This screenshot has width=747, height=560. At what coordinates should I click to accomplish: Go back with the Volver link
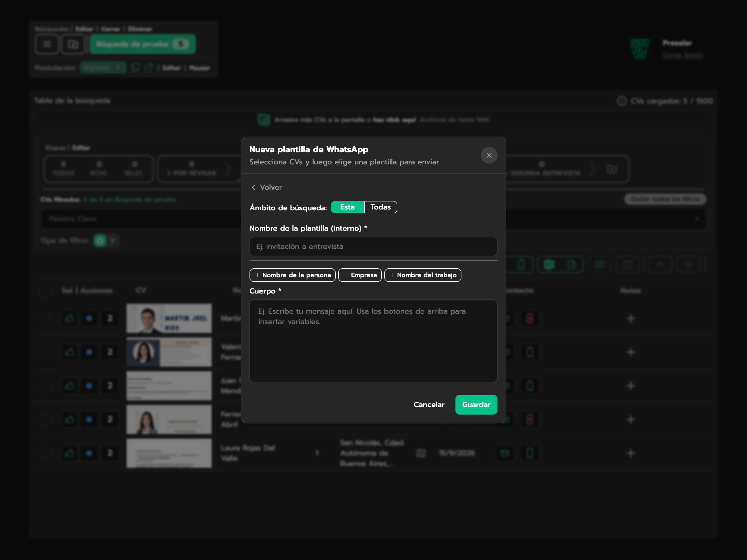point(267,187)
